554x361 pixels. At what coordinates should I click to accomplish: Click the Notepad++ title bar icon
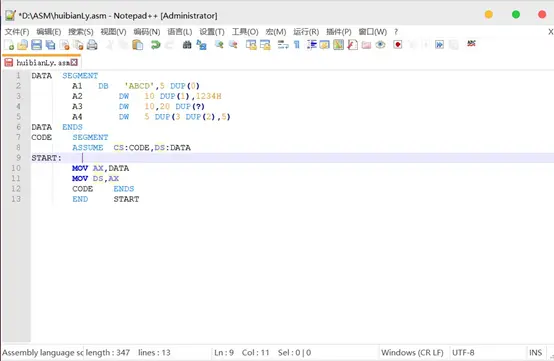point(10,15)
